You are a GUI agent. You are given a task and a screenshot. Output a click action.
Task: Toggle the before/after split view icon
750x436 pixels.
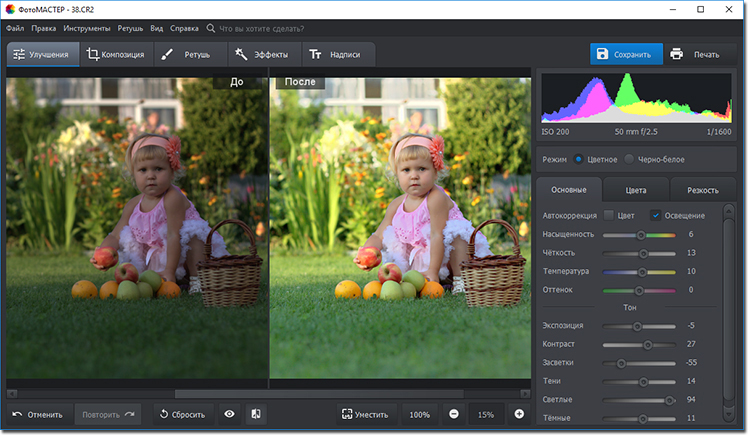click(x=256, y=414)
